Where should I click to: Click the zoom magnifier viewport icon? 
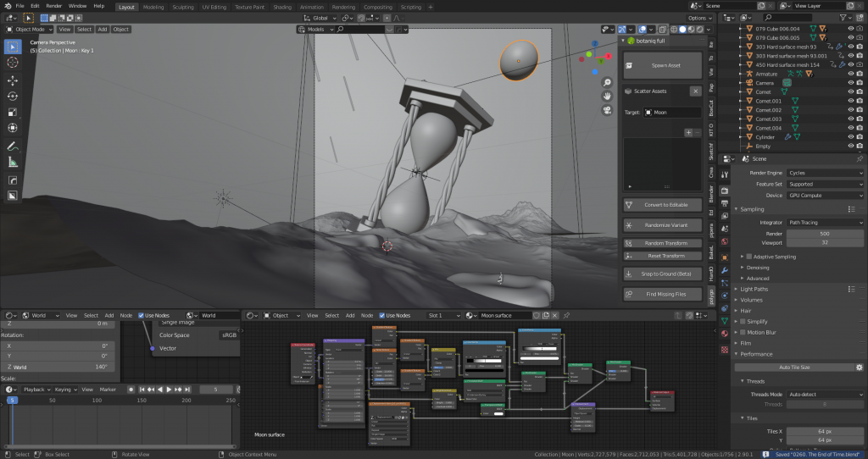click(x=608, y=83)
